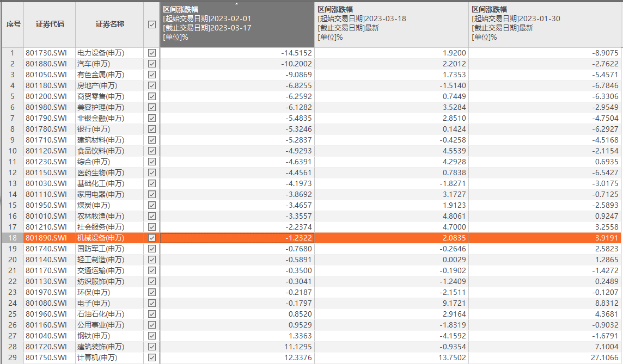Screen dimensions: 623x364
Task: Select security code 801890.SWI
Action: [x=46, y=238]
